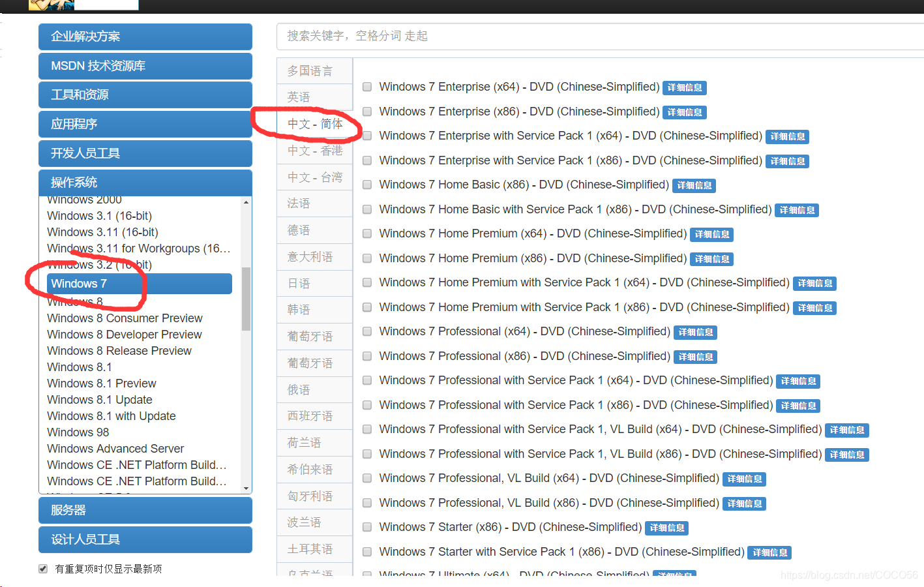The height and width of the screenshot is (587, 924).
Task: Expand the 服务器 section
Action: click(145, 510)
